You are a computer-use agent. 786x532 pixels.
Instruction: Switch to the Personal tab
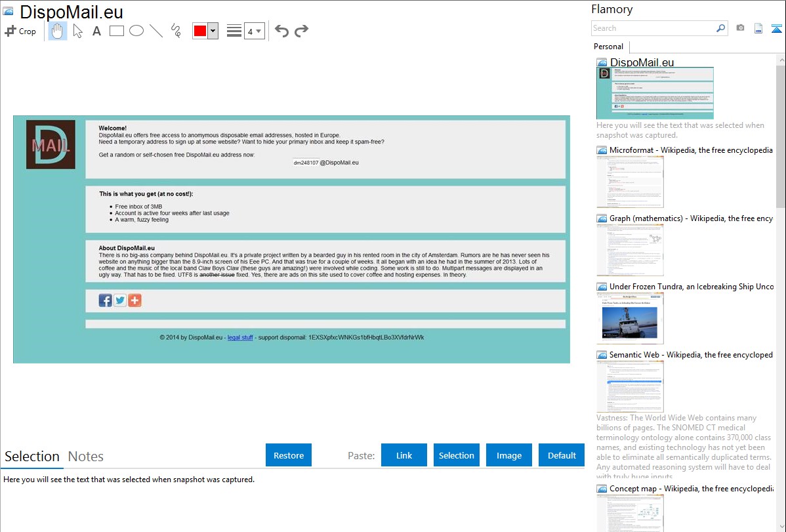tap(609, 47)
